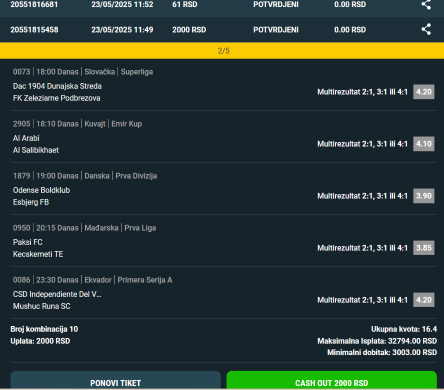Cash out ticket for 2000 RSD
Viewport: 444px width, 390px height.
pos(332,381)
